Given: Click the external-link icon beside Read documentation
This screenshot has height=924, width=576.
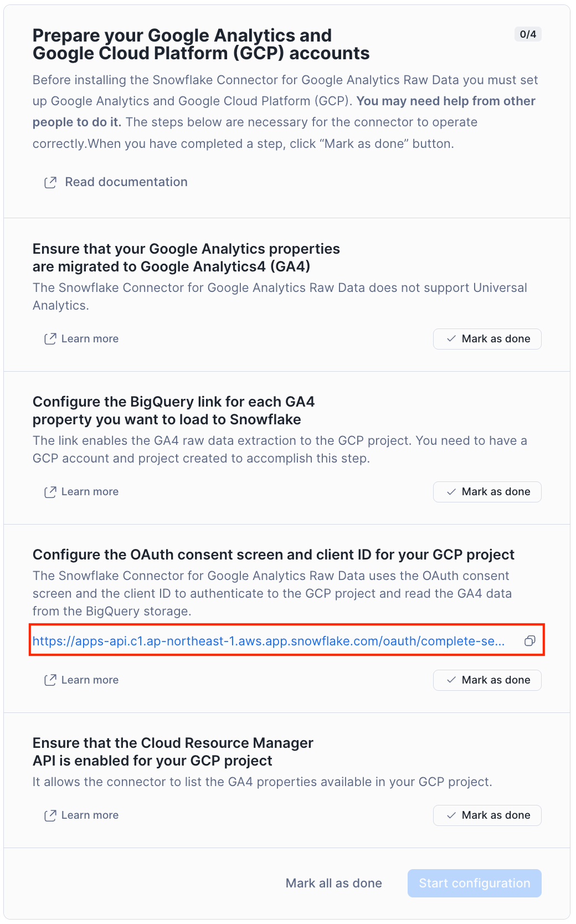Looking at the screenshot, I should (50, 182).
